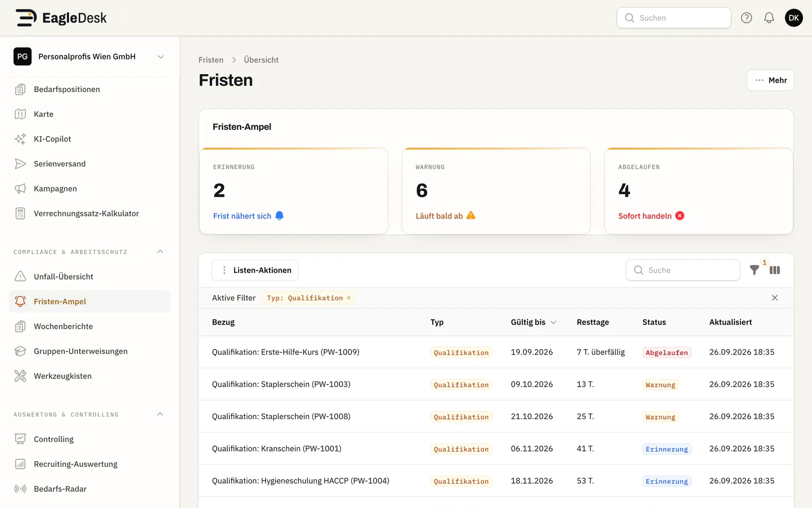Clear all active filters

[775, 298]
